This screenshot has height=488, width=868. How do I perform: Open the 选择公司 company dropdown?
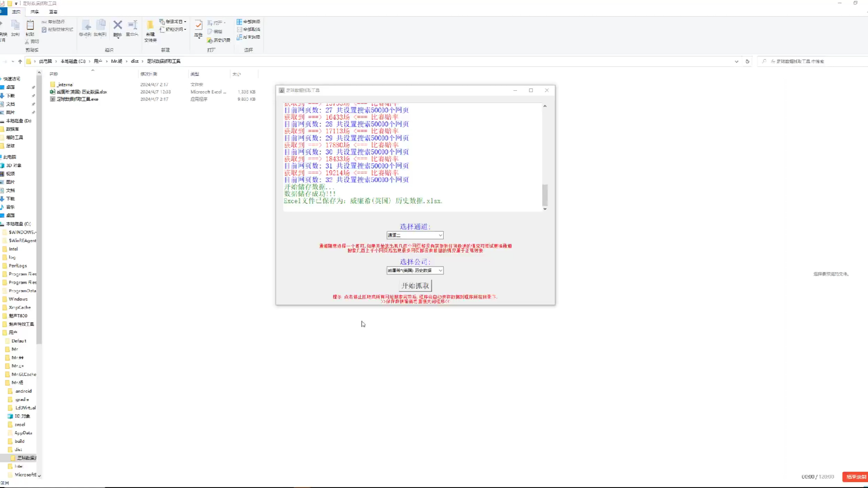[x=415, y=270]
